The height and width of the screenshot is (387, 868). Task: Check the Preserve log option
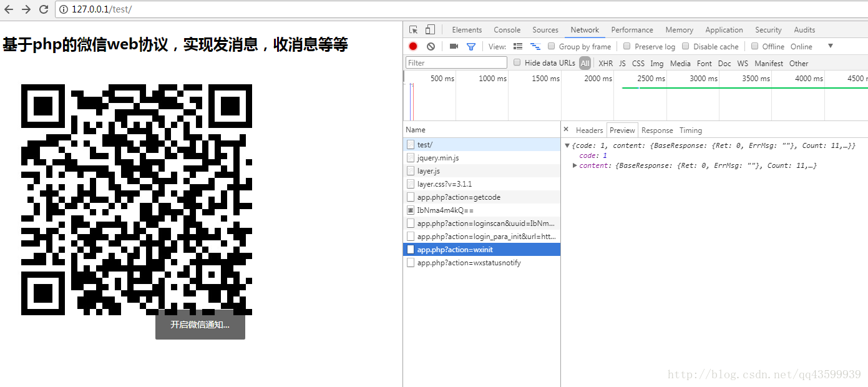627,46
